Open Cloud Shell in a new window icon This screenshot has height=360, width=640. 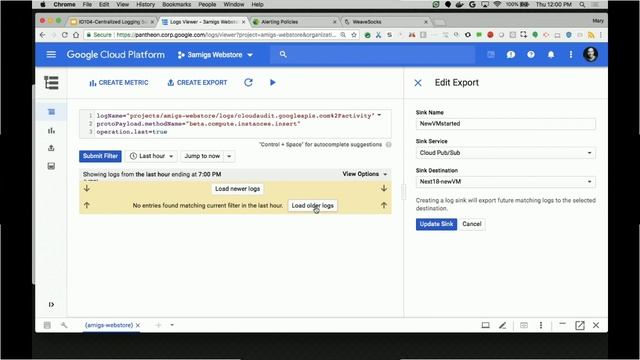pyautogui.click(x=580, y=325)
